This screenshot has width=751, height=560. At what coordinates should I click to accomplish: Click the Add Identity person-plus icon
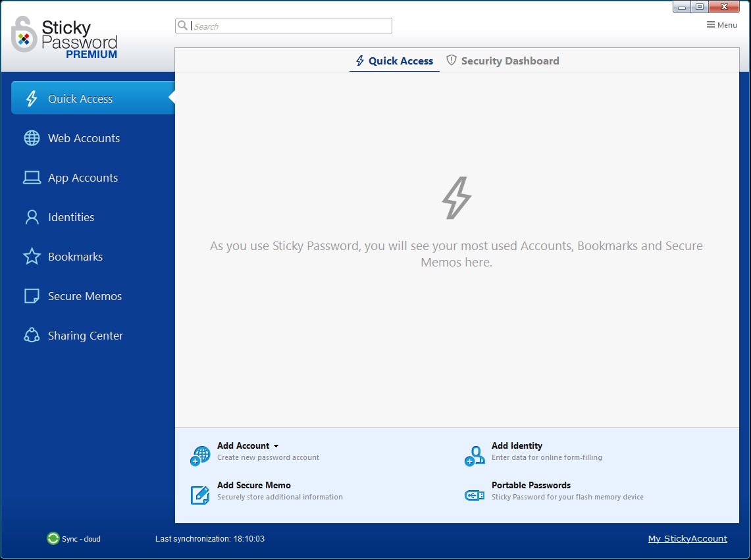(475, 455)
